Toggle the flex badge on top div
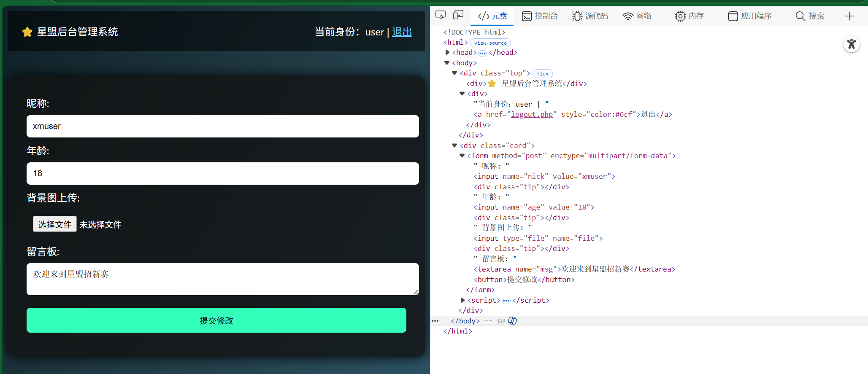The width and height of the screenshot is (868, 374). pyautogui.click(x=542, y=73)
